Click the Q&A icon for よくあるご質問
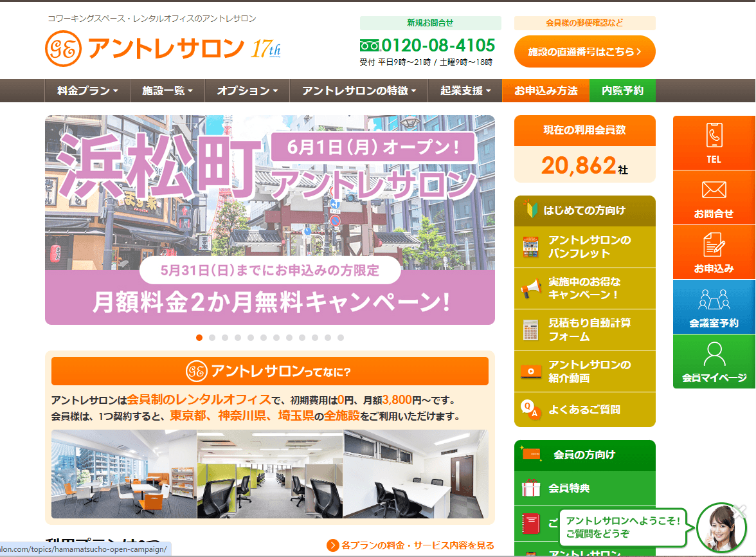The image size is (756, 557). [x=531, y=410]
